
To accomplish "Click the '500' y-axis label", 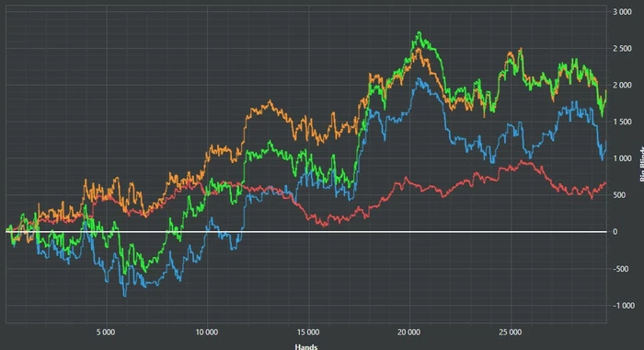I will (619, 195).
